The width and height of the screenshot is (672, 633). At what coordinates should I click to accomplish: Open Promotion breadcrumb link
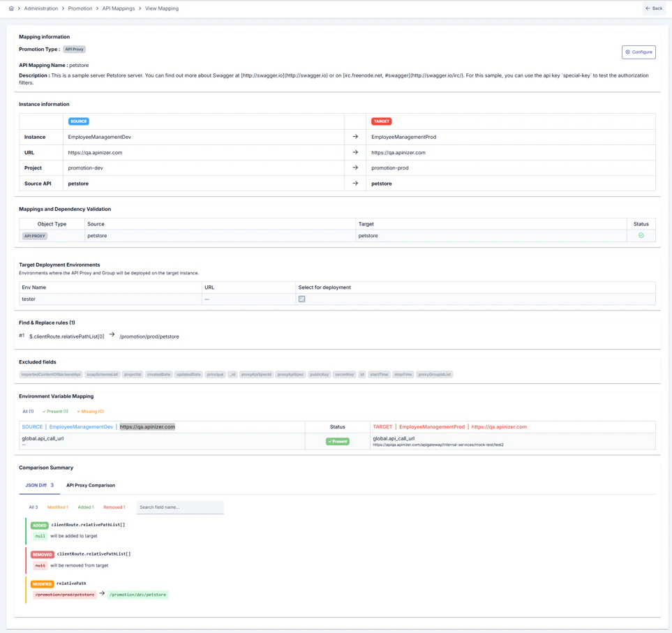[x=80, y=8]
